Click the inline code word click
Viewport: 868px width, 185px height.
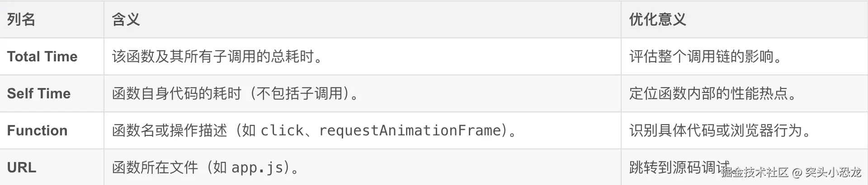pyautogui.click(x=282, y=130)
